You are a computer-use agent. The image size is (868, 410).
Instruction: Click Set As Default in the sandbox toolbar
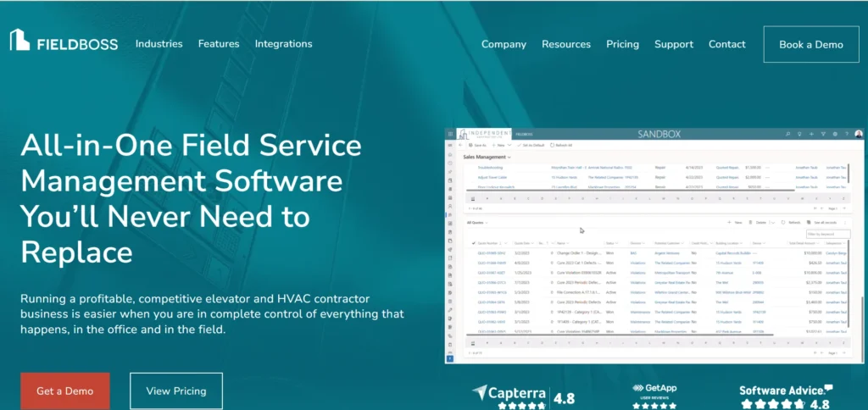(531, 145)
